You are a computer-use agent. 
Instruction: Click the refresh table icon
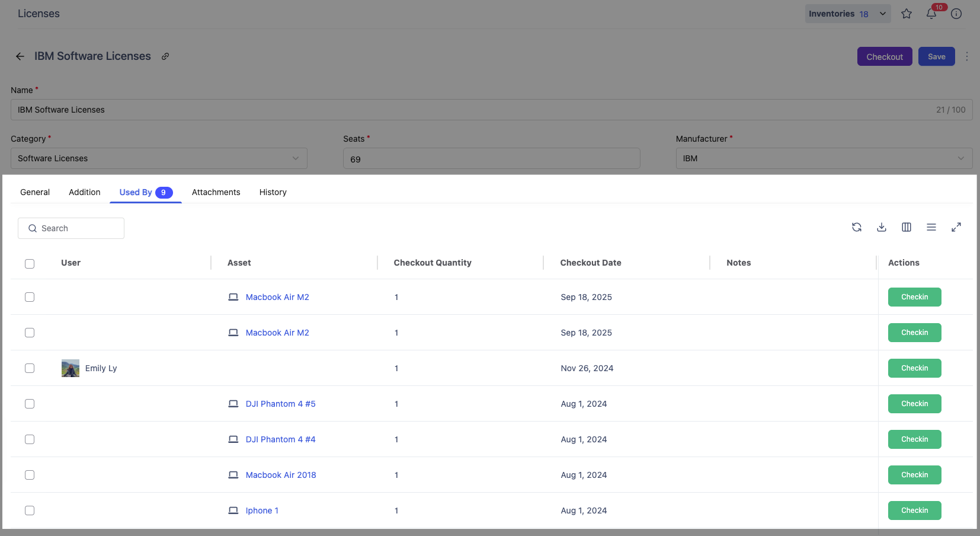coord(856,227)
